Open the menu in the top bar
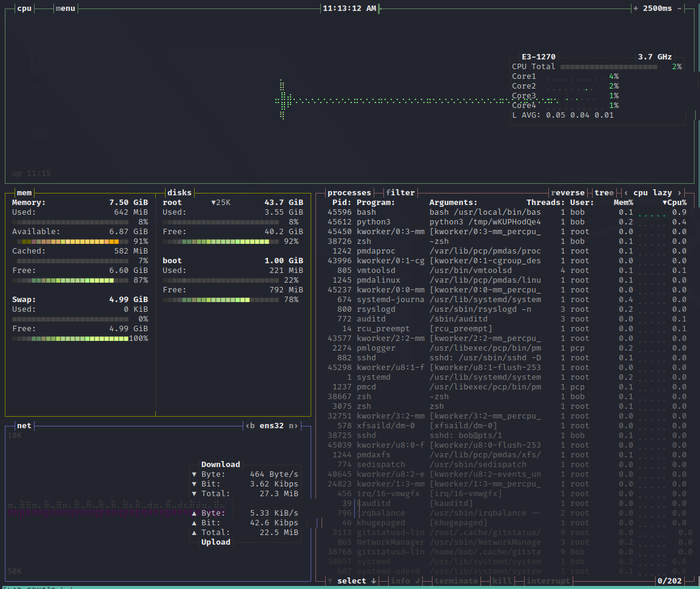 (x=65, y=8)
